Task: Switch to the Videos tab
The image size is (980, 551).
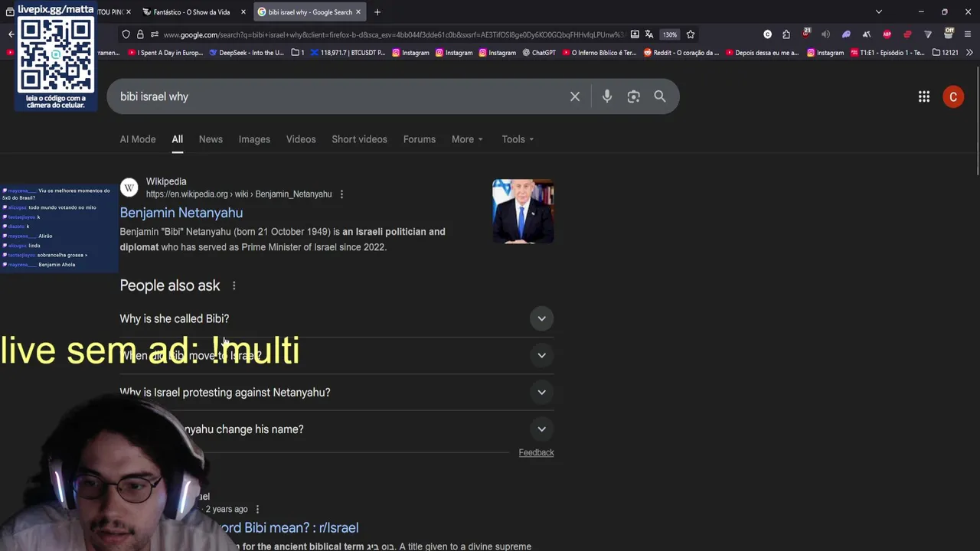Action: point(301,139)
